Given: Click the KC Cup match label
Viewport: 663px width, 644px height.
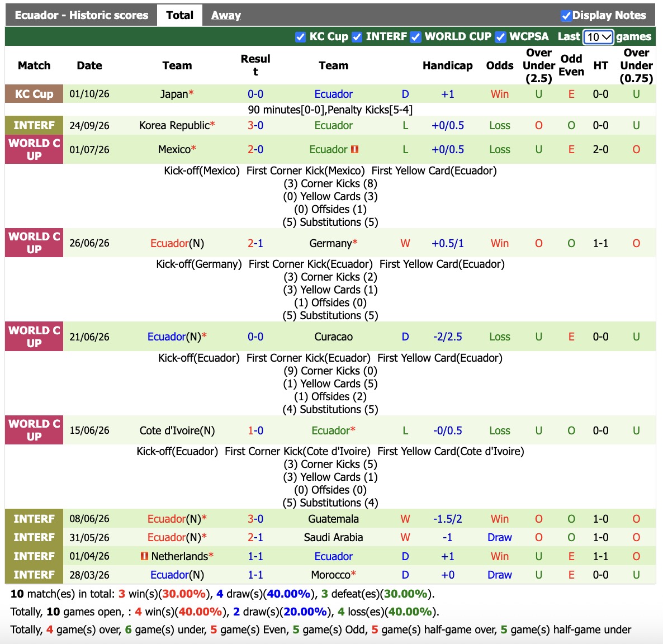Looking at the screenshot, I should click(34, 94).
